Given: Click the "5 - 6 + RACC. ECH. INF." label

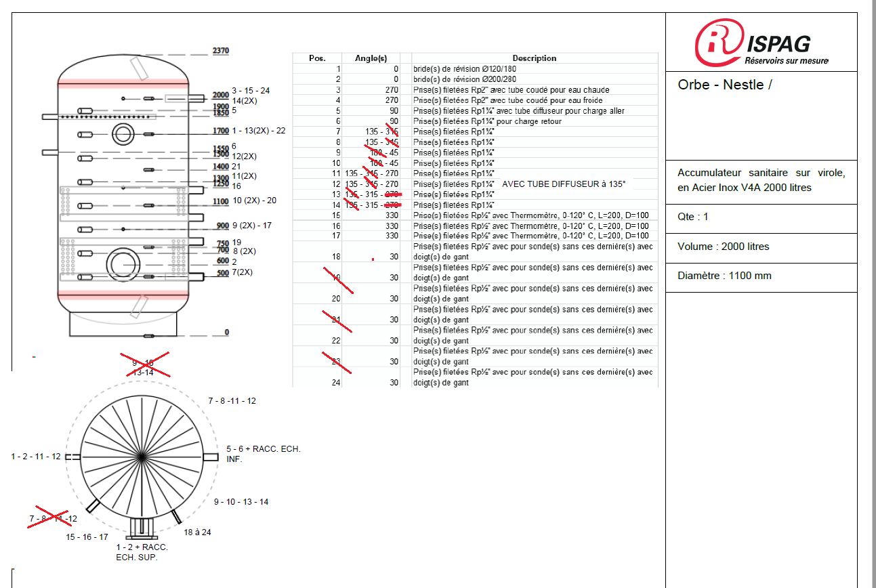Looking at the screenshot, I should 263,454.
